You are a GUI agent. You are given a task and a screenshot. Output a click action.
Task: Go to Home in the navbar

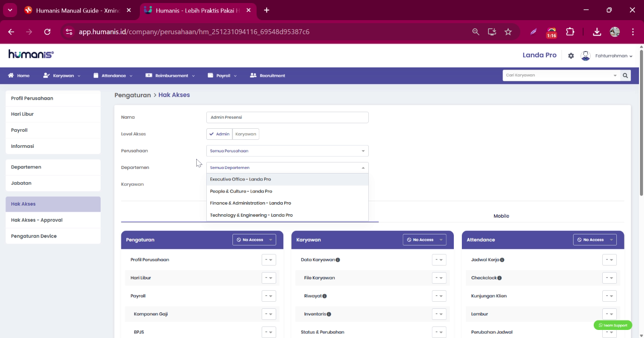[x=19, y=75]
